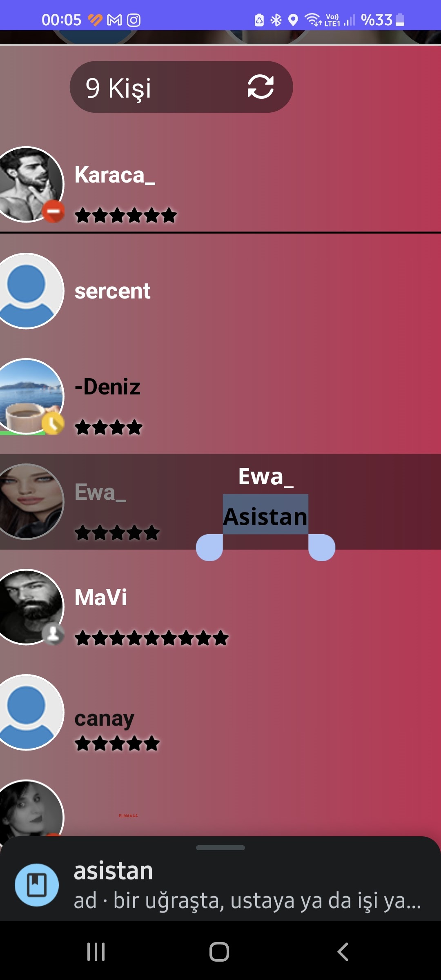Tap the left text selection handle

[x=209, y=547]
